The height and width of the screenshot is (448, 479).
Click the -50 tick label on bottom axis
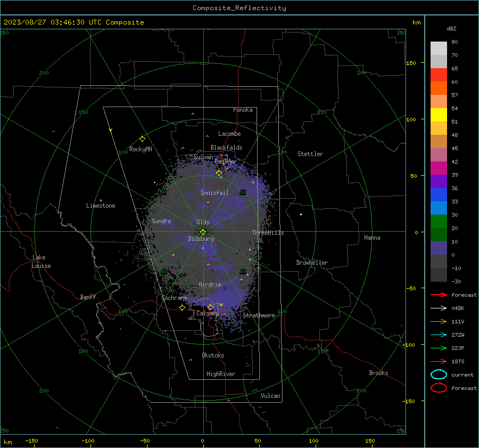pyautogui.click(x=145, y=441)
